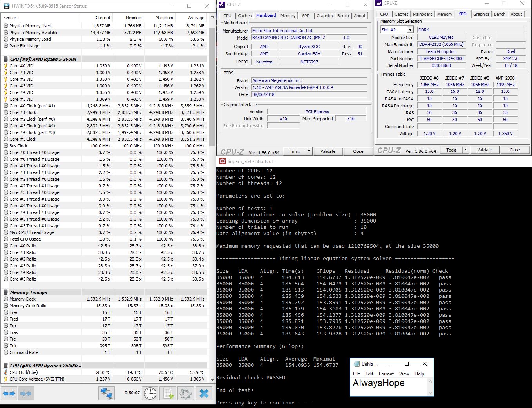Click the HWiNFO vertical scrollbar up arrow
532x408 pixels.
tap(213, 18)
